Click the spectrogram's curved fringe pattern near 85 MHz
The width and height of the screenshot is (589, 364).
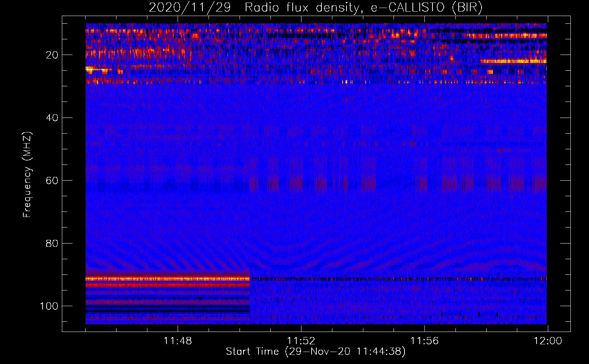pos(316,255)
